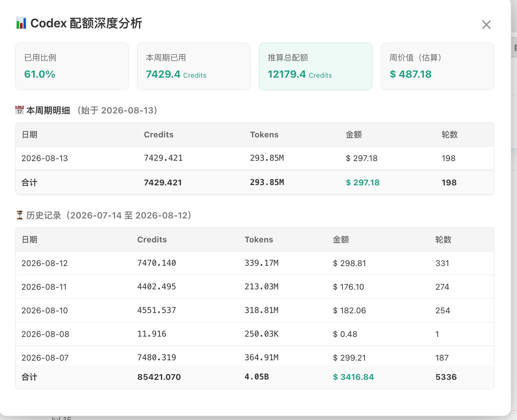The height and width of the screenshot is (420, 517).
Task: Click the 日期 header in the 本周期明细 table
Action: pos(29,135)
